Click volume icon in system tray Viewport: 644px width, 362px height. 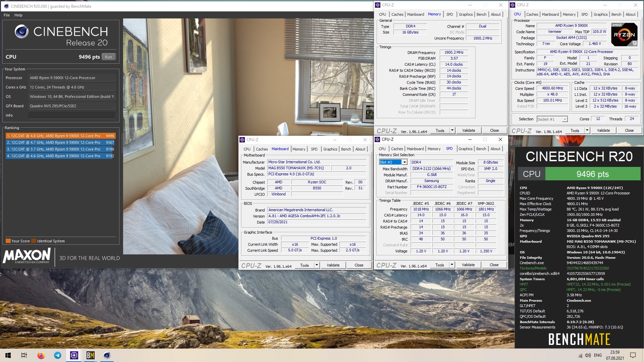[x=588, y=355]
